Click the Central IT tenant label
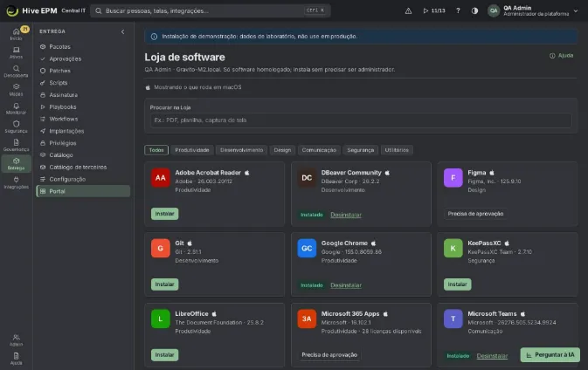The image size is (588, 370). click(73, 10)
